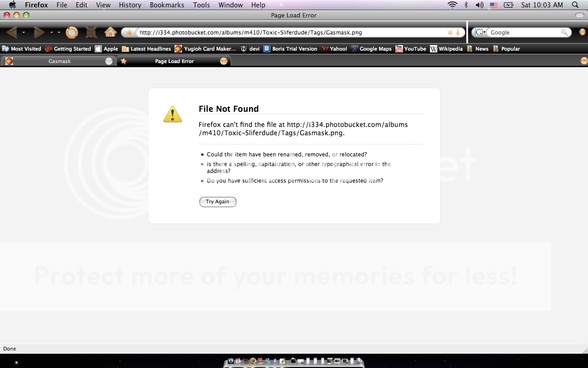Stop loading the page
The image size is (588, 368).
[91, 32]
